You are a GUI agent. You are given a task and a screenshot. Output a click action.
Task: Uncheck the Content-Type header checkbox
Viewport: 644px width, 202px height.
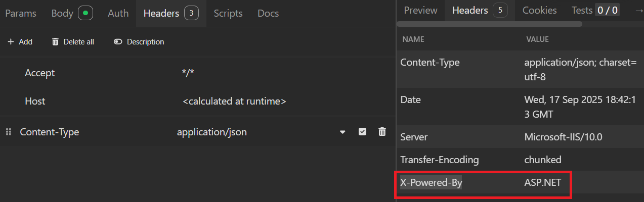[362, 132]
